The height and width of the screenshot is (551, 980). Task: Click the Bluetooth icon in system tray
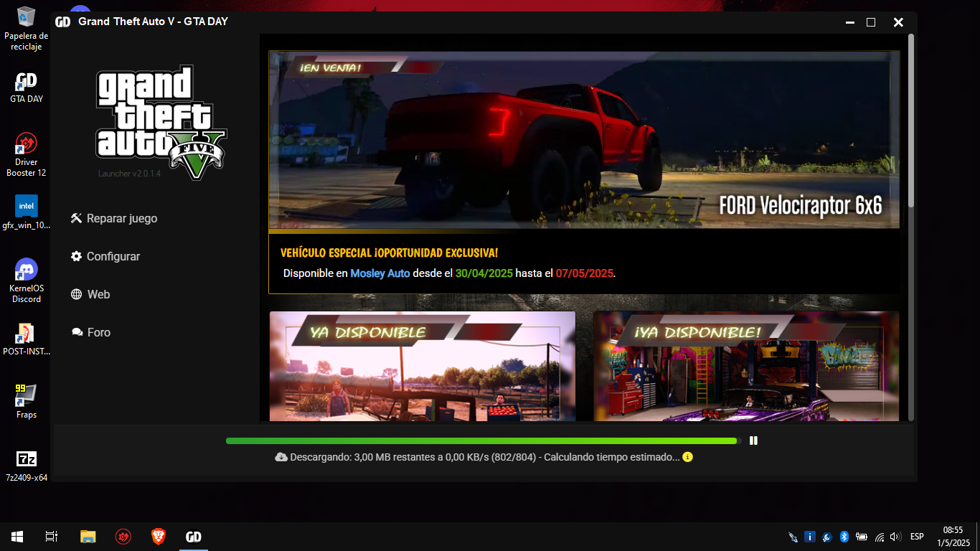(844, 537)
